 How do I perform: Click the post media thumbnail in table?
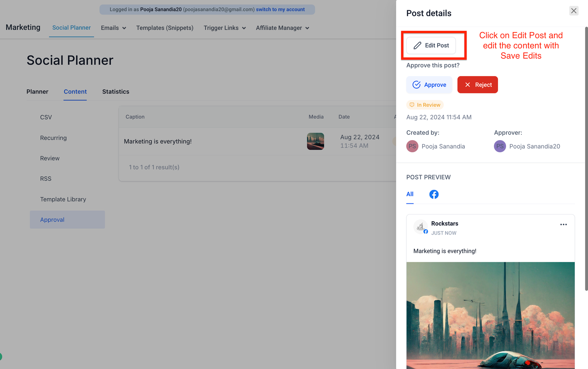[315, 141]
